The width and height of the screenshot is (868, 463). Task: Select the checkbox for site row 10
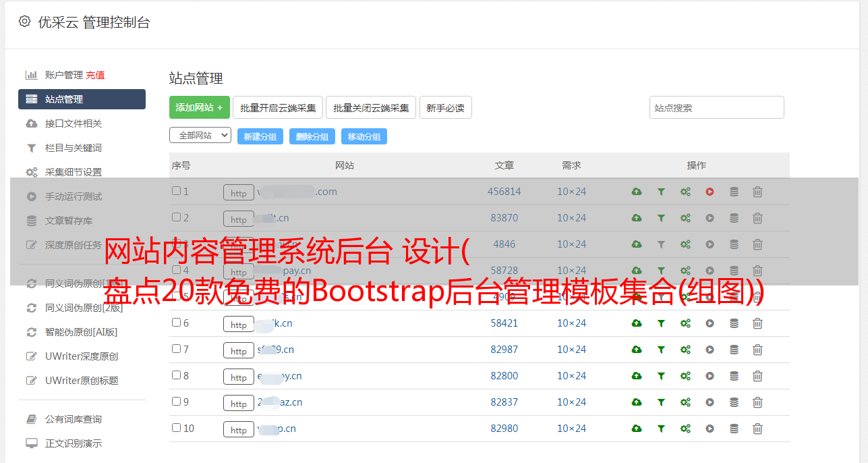(176, 428)
